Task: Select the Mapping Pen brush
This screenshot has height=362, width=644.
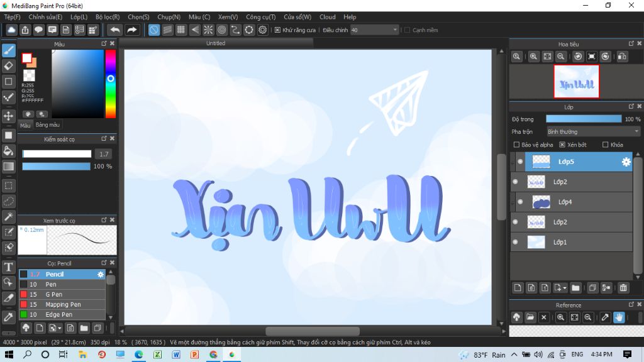Action: point(62,305)
